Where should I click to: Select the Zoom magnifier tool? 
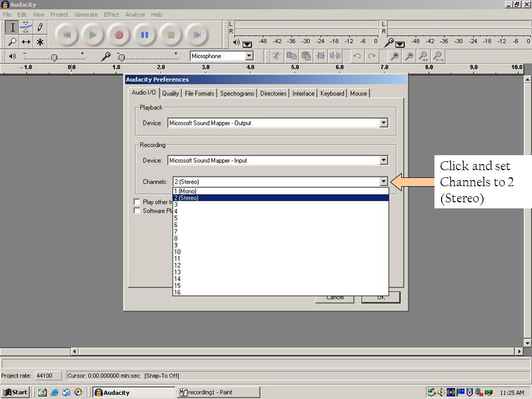pos(12,42)
